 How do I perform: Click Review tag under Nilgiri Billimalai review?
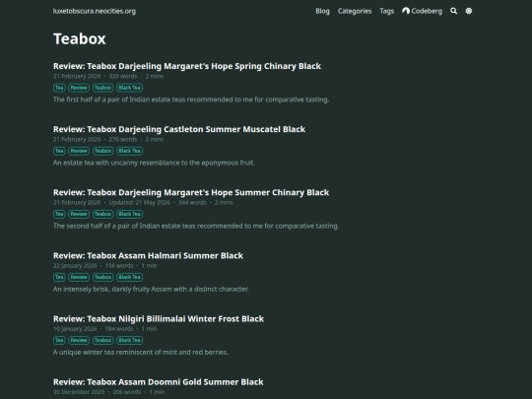tap(79, 340)
